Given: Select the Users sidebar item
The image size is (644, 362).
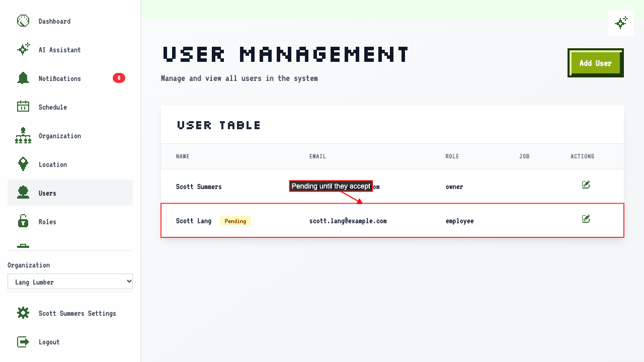Looking at the screenshot, I should tap(70, 193).
